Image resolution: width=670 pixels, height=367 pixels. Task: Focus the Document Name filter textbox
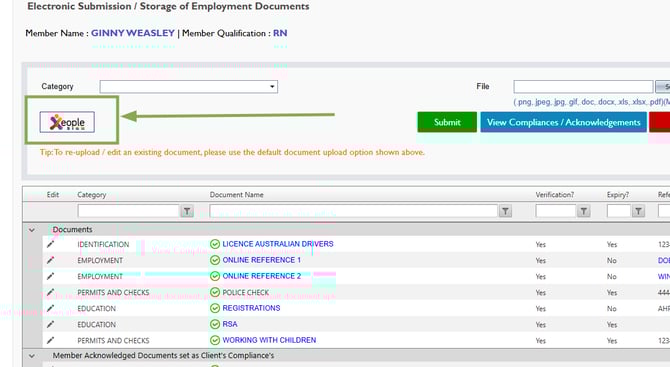(x=353, y=211)
